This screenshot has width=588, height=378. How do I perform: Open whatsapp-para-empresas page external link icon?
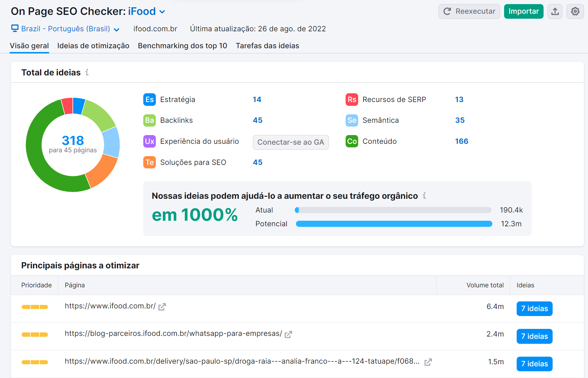pyautogui.click(x=288, y=334)
